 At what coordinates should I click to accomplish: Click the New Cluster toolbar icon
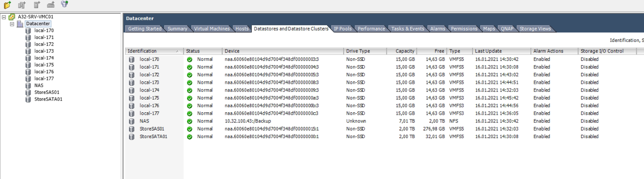21,5
